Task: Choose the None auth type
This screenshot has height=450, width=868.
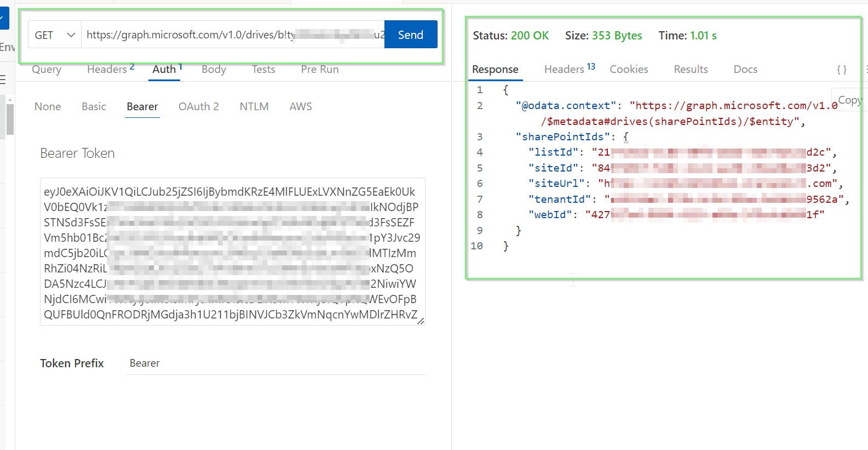Action: (48, 107)
